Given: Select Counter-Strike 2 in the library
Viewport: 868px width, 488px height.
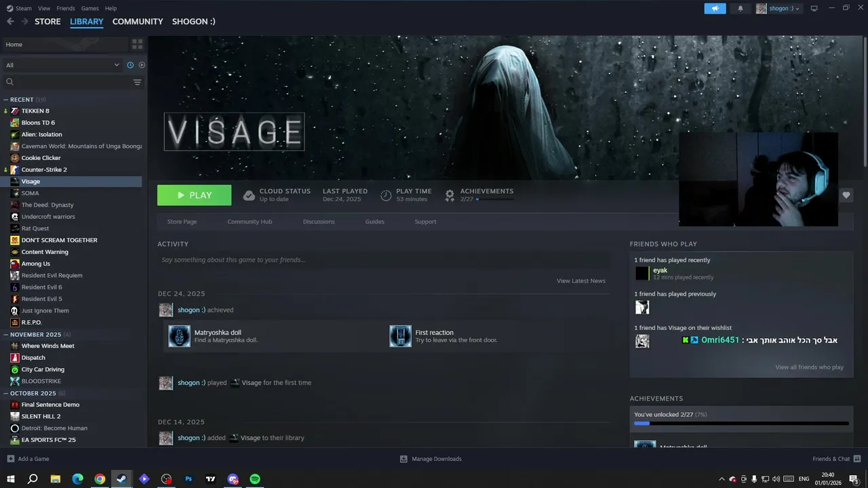Looking at the screenshot, I should 44,169.
